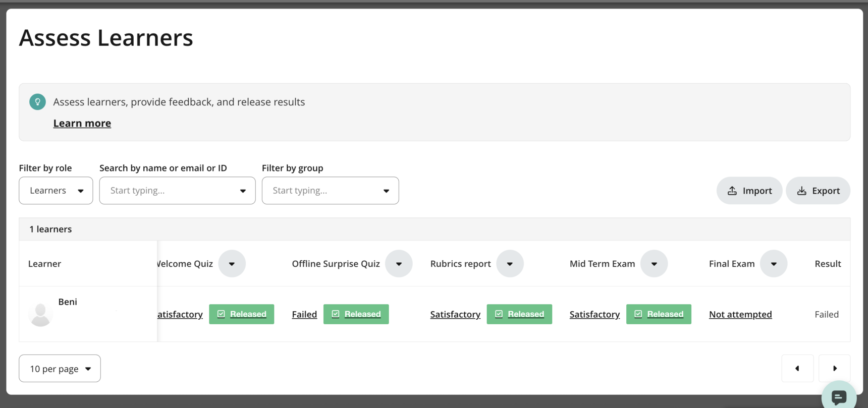Click the Import button
This screenshot has width=868, height=408.
pyautogui.click(x=749, y=191)
